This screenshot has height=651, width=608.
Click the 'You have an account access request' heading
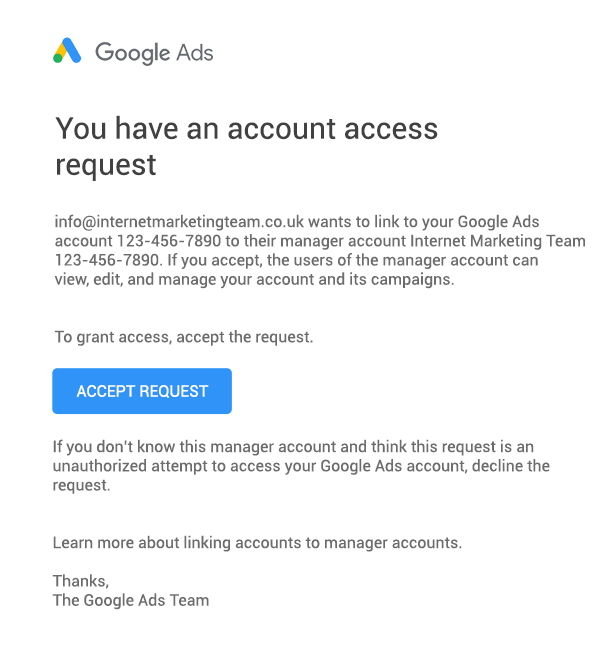pos(246,145)
